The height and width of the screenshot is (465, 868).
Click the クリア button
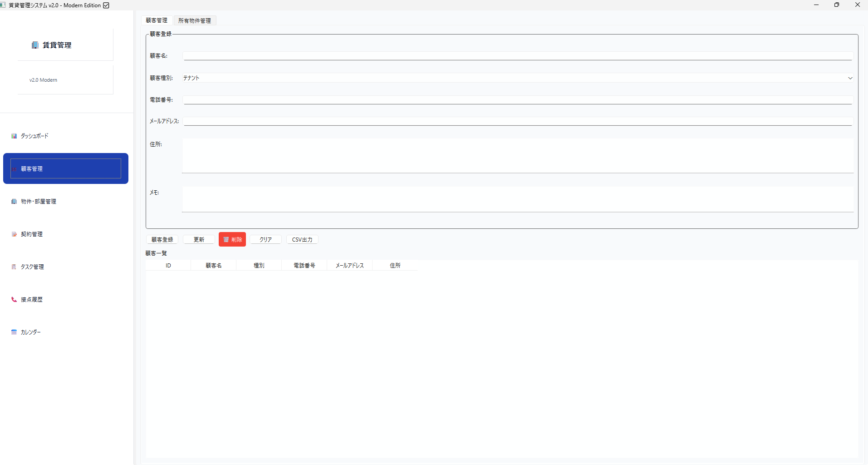pyautogui.click(x=265, y=239)
